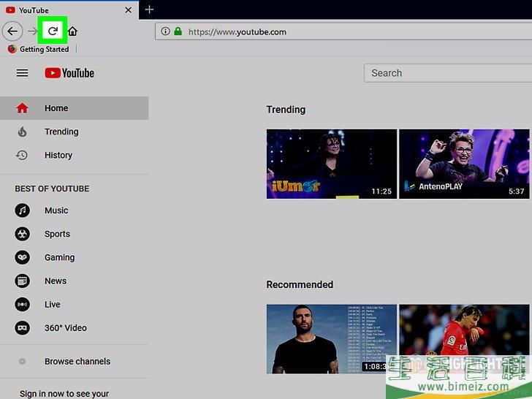Click the Gaming heart icon

pyautogui.click(x=22, y=257)
